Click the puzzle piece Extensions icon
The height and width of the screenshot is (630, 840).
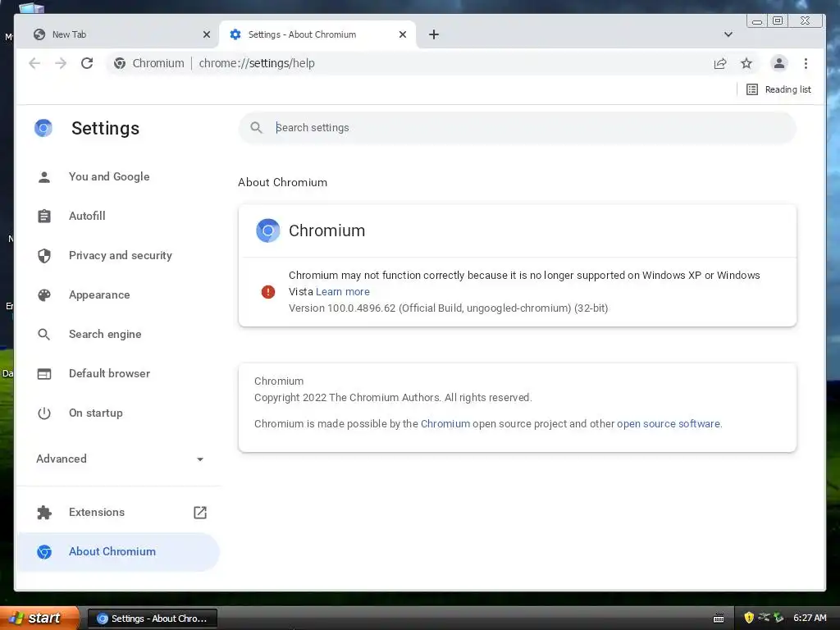coord(44,512)
